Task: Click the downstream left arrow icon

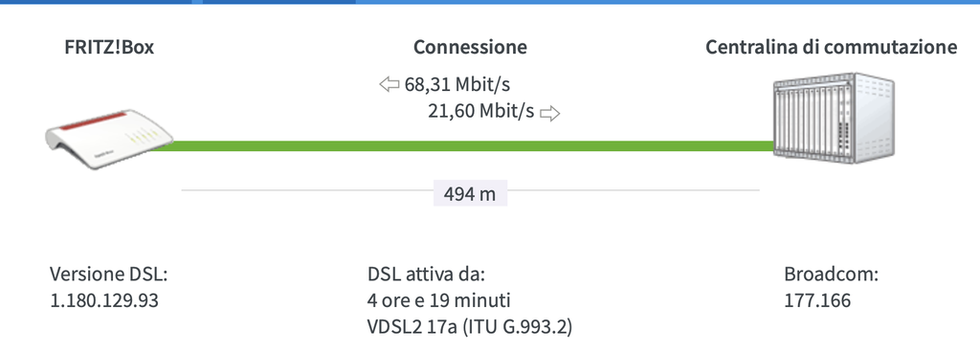Action: point(390,84)
